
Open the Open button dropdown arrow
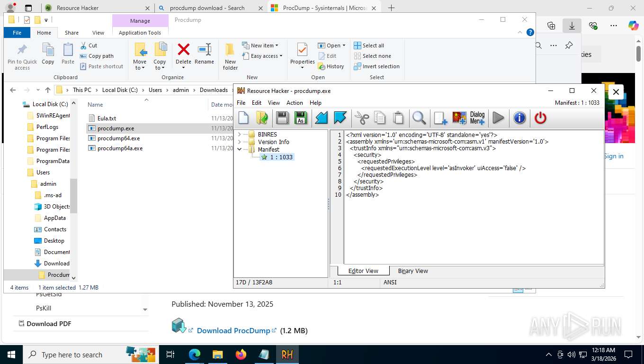pyautogui.click(x=344, y=45)
